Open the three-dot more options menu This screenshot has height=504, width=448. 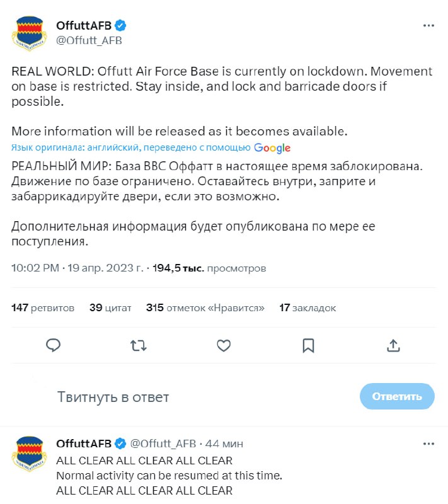point(428,26)
